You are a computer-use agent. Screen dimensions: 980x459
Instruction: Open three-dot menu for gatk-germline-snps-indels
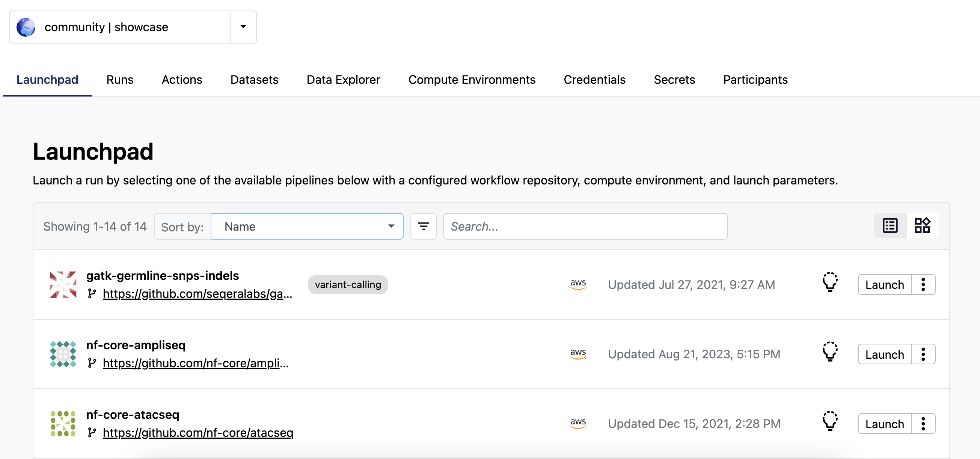click(923, 284)
